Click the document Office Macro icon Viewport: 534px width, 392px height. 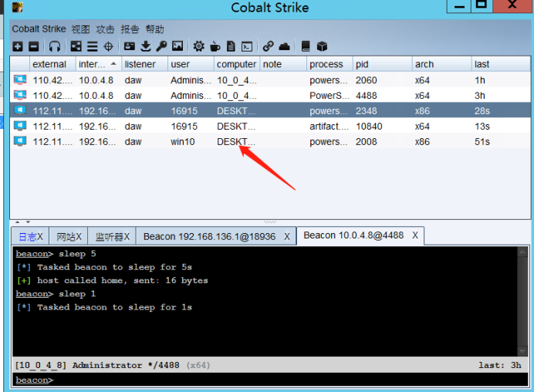point(231,46)
